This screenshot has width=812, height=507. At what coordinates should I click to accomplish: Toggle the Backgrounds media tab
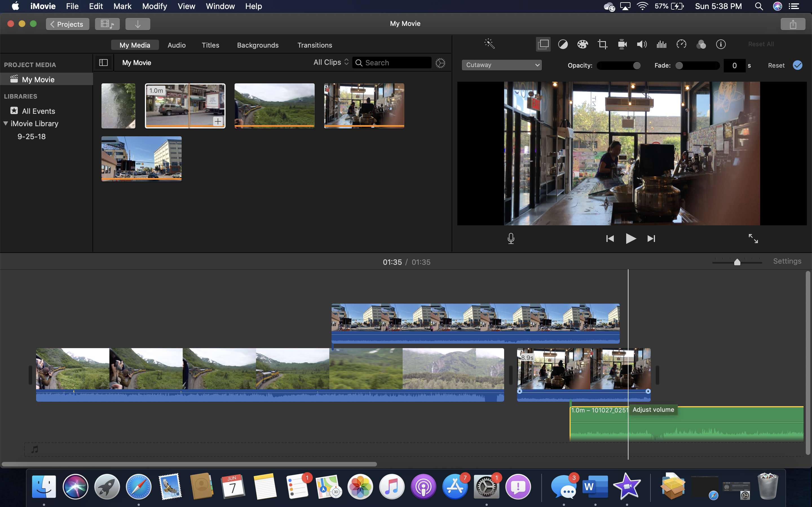tap(258, 45)
